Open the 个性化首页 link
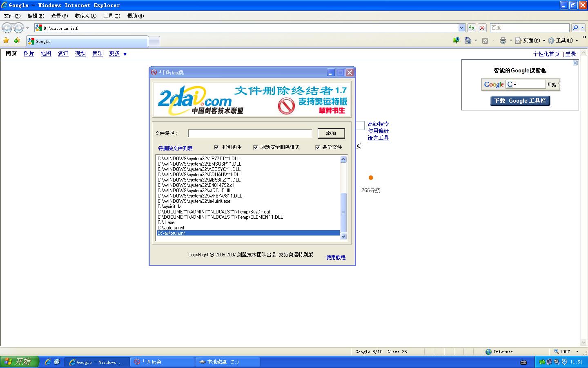 (546, 54)
